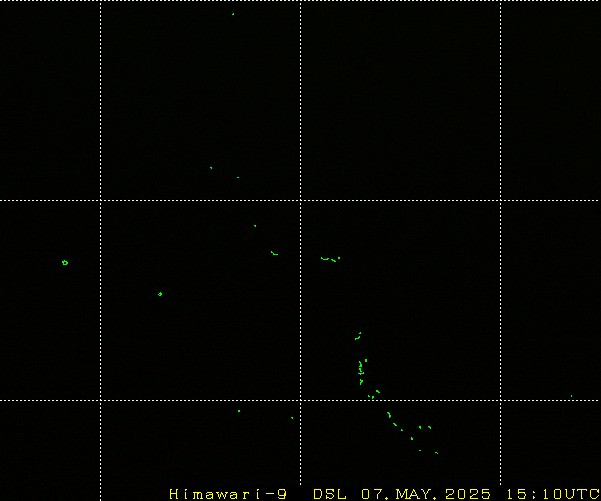Select the date text "07.MAY.2025"
Screen dimensions: 601x501
[x=426, y=494]
